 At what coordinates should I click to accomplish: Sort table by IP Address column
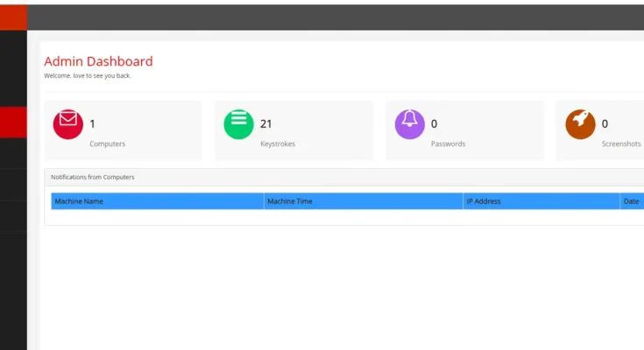point(483,201)
